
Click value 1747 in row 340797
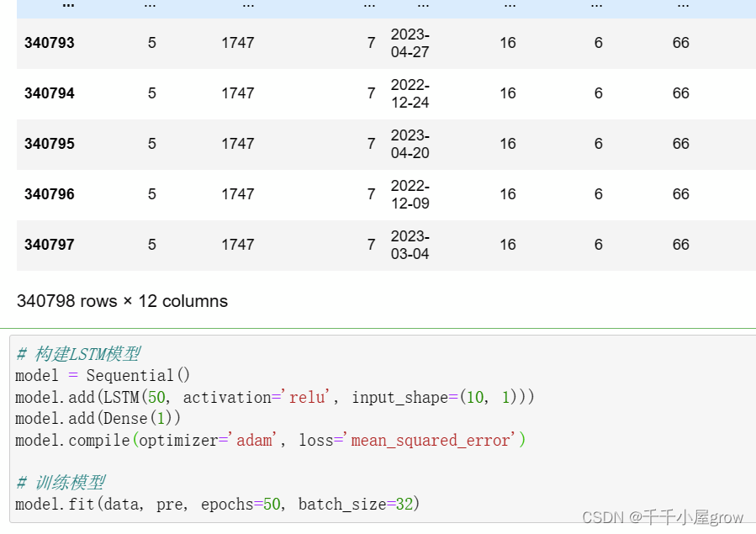[238, 245]
